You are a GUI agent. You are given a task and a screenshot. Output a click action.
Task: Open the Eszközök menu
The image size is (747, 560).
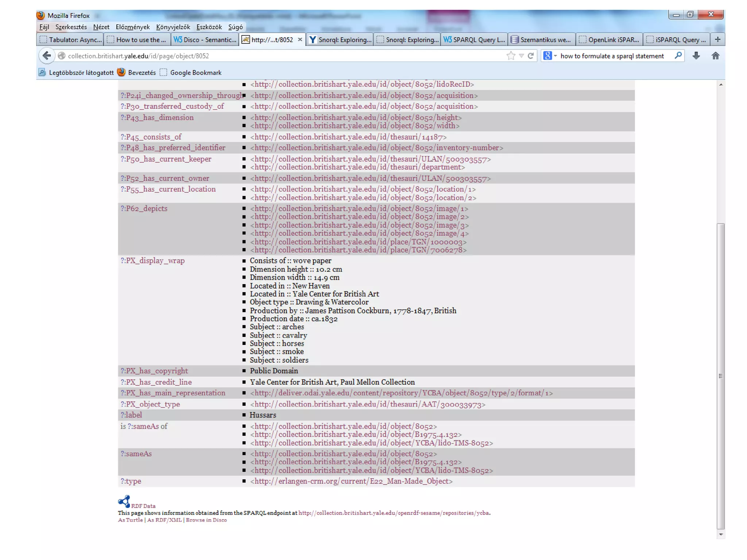[209, 27]
